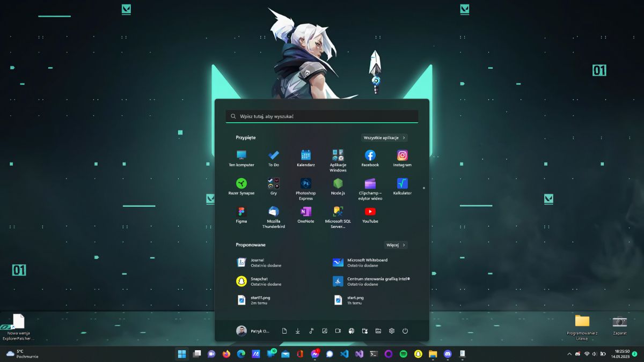Viewport: 644px width, 362px height.
Task: Click the volume icon in tray
Action: click(595, 354)
